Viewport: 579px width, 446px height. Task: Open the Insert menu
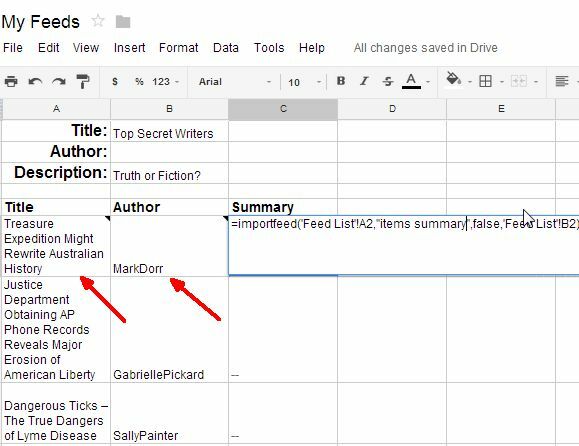click(x=130, y=48)
